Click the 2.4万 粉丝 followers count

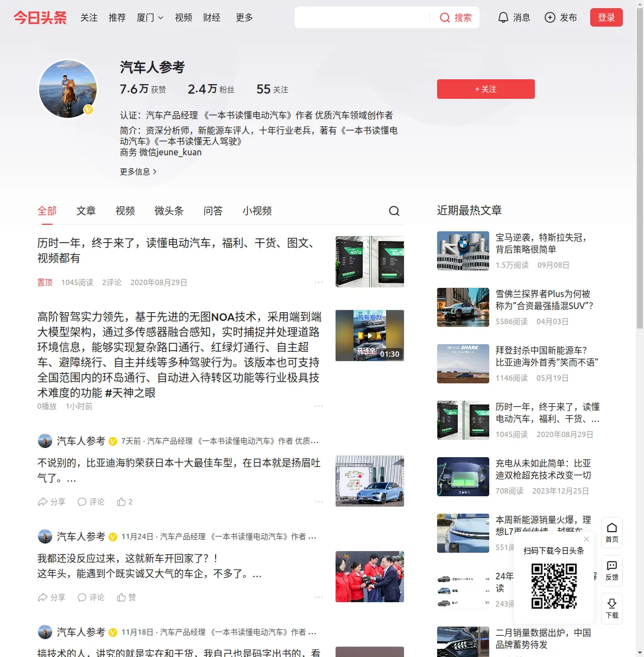click(x=211, y=89)
